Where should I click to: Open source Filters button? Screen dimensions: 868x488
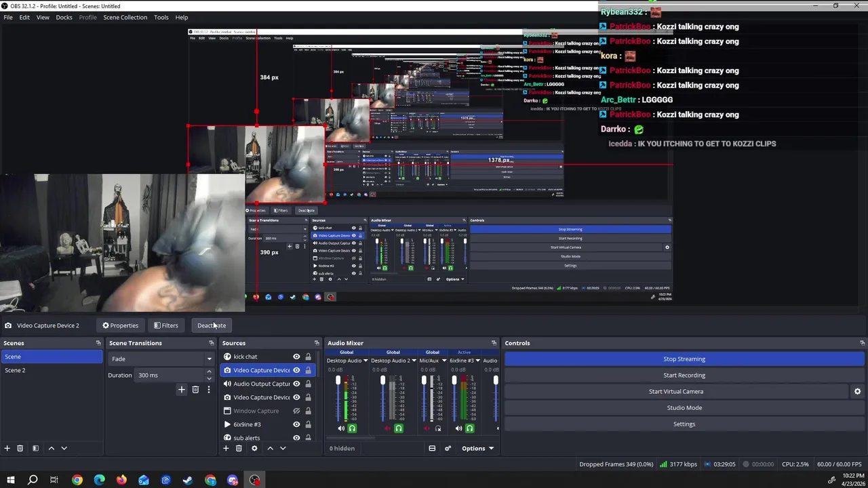(165, 325)
